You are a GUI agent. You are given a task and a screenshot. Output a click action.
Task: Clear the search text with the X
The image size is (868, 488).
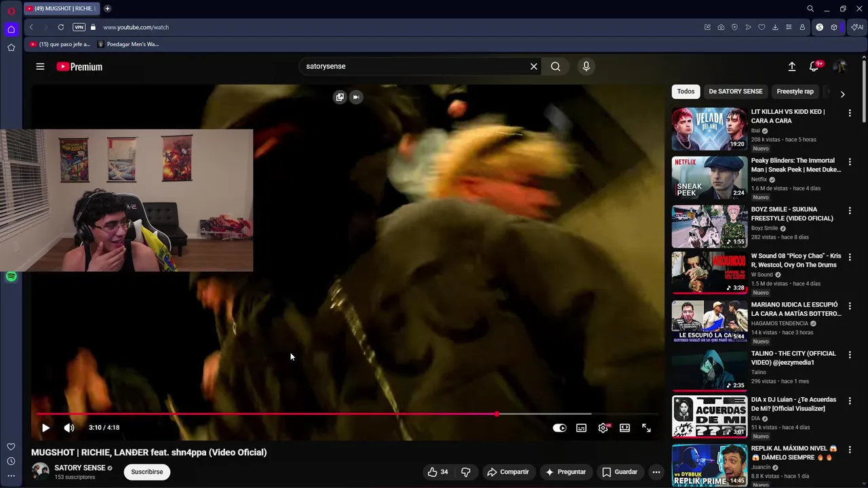coord(534,66)
